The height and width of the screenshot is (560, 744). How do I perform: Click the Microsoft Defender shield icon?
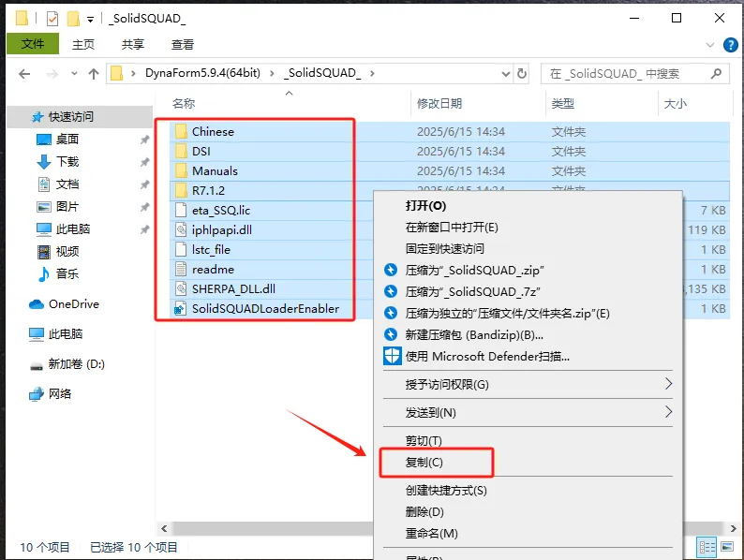pyautogui.click(x=393, y=356)
